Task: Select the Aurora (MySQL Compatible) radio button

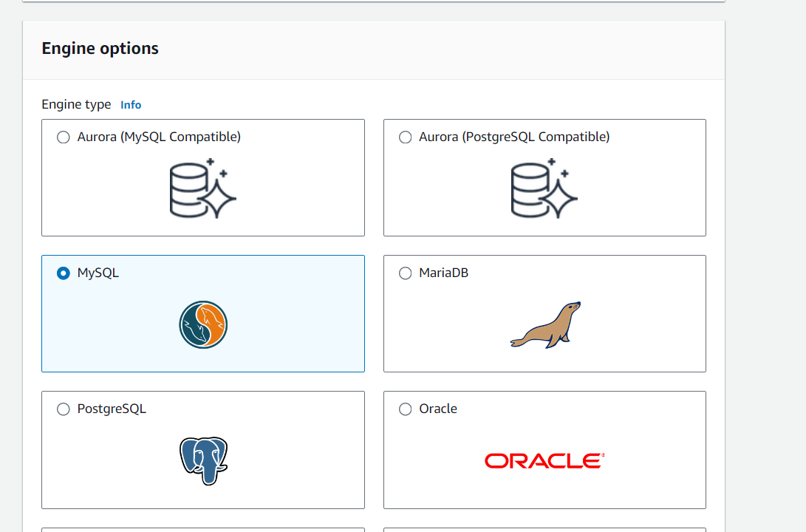Action: (64, 137)
